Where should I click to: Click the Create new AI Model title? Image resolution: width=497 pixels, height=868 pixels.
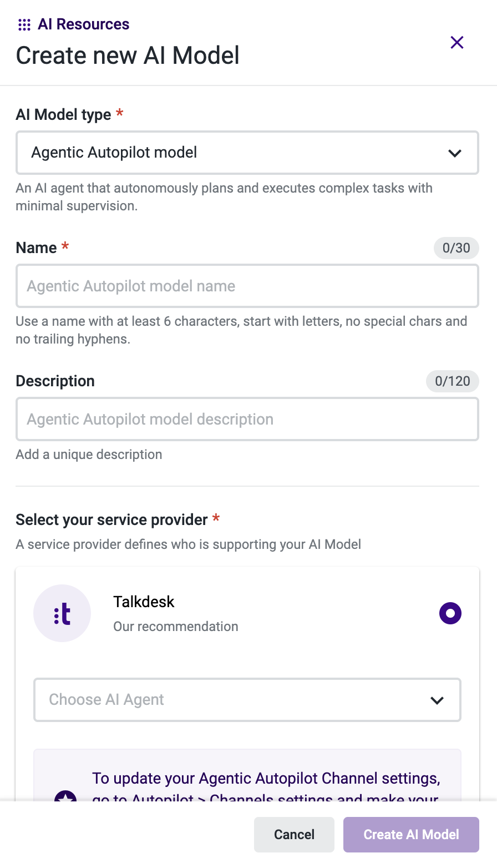(x=128, y=55)
